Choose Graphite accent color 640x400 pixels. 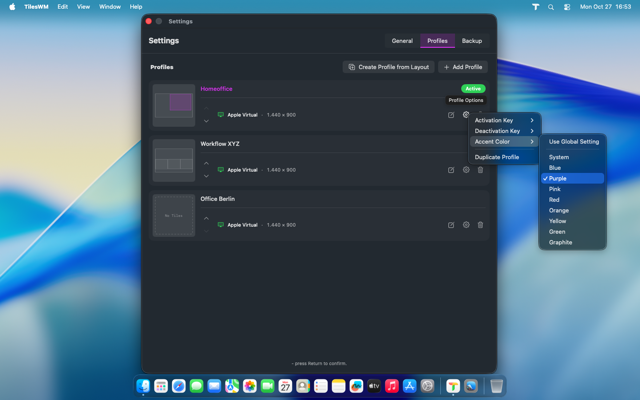click(572, 242)
